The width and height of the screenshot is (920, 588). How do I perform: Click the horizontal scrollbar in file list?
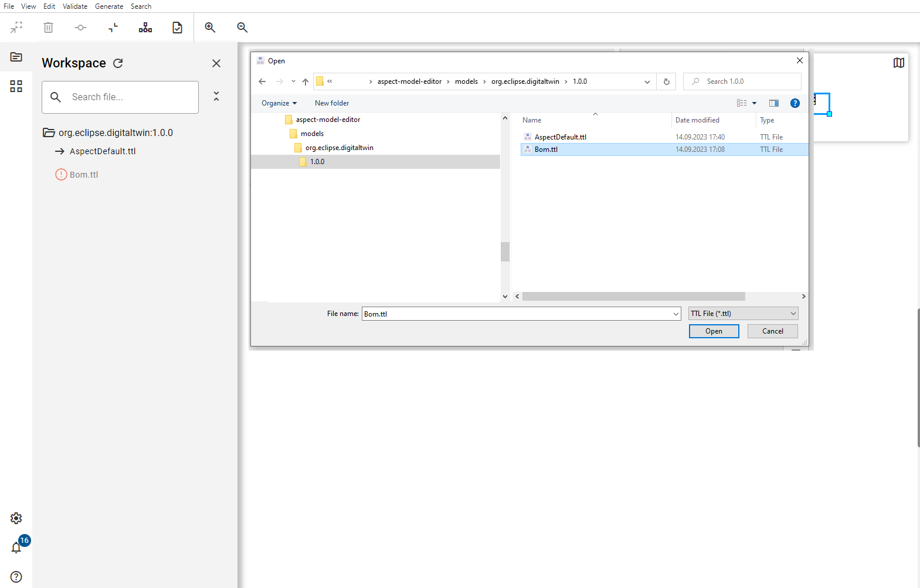[633, 297]
